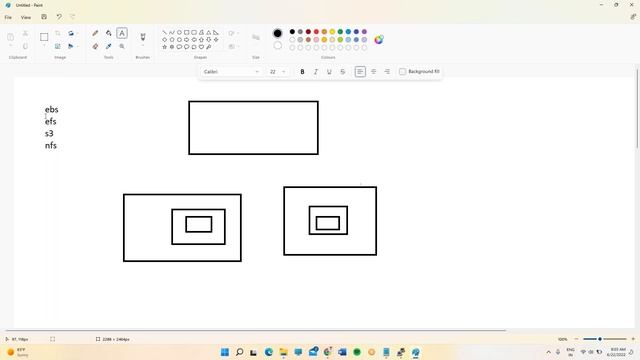Align text center
This screenshot has height=360, width=640.
pyautogui.click(x=373, y=71)
